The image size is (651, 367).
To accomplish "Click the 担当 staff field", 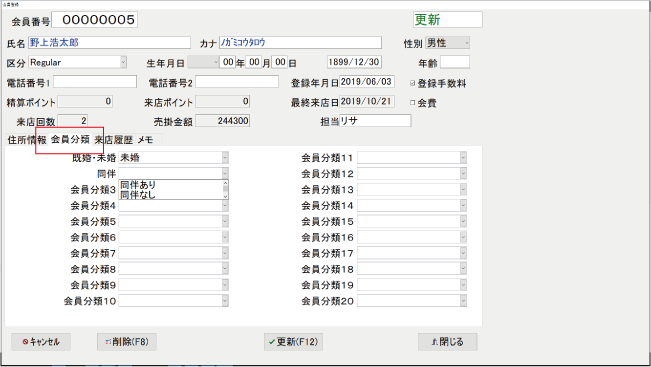I will point(375,121).
